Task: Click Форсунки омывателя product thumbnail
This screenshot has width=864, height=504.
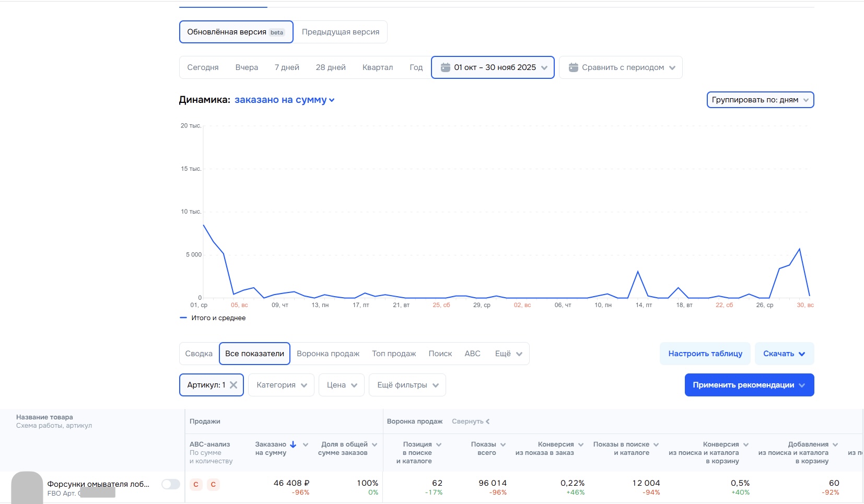Action: click(27, 488)
